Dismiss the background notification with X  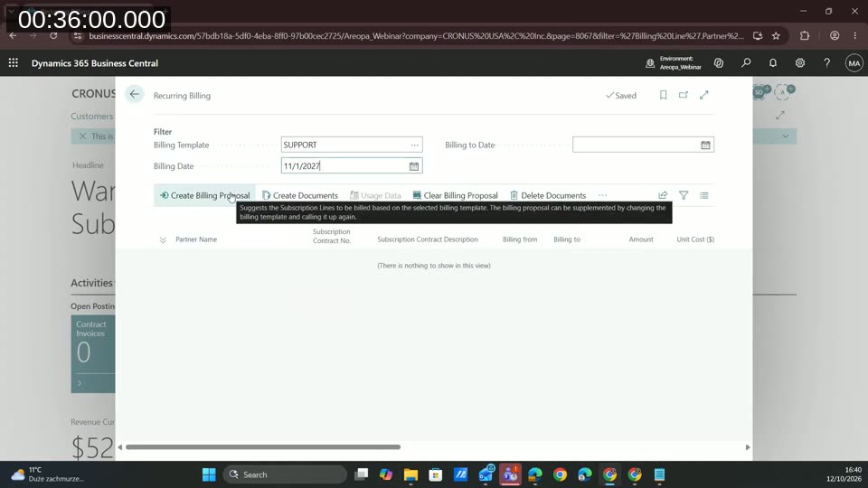82,136
